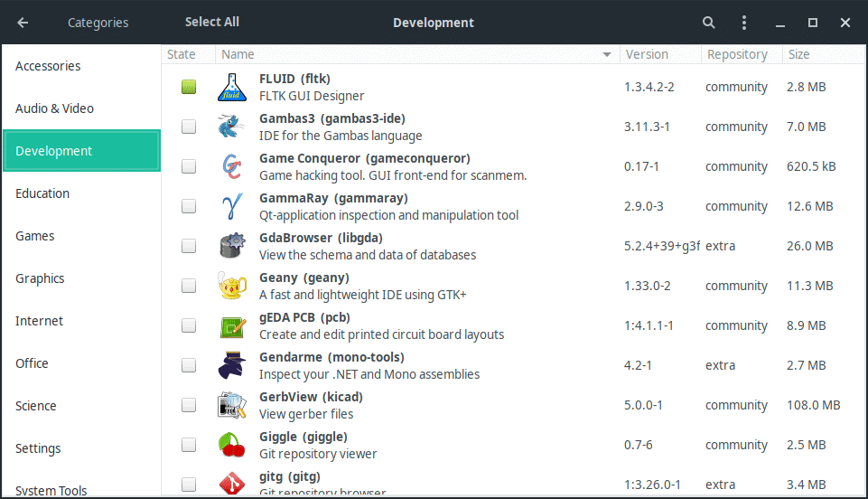Open the Accessories category

coord(81,66)
